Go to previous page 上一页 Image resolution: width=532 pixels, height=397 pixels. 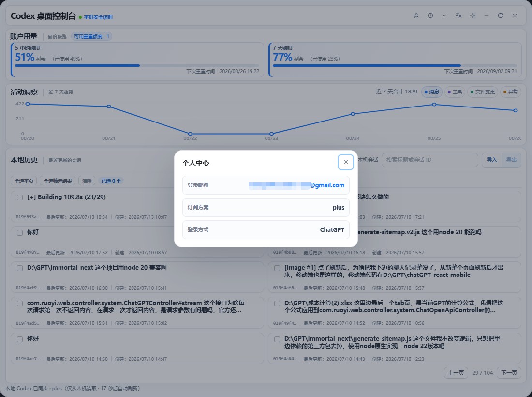[x=456, y=372]
